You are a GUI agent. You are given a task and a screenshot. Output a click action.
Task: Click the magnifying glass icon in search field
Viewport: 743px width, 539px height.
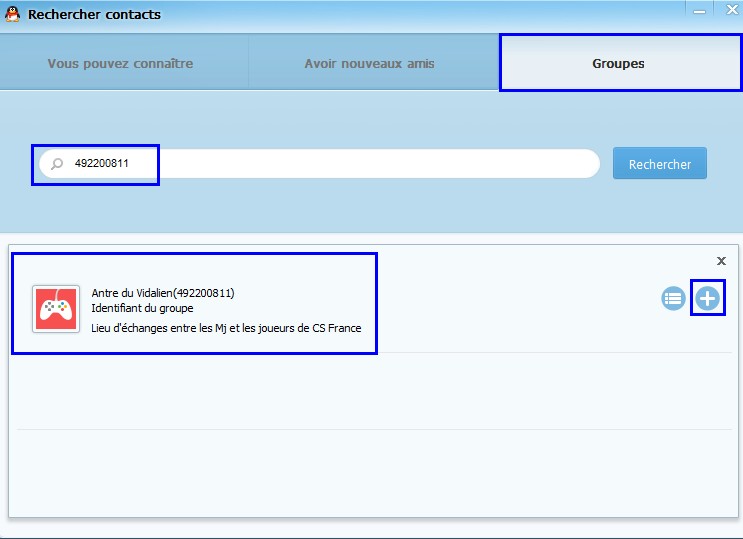57,164
